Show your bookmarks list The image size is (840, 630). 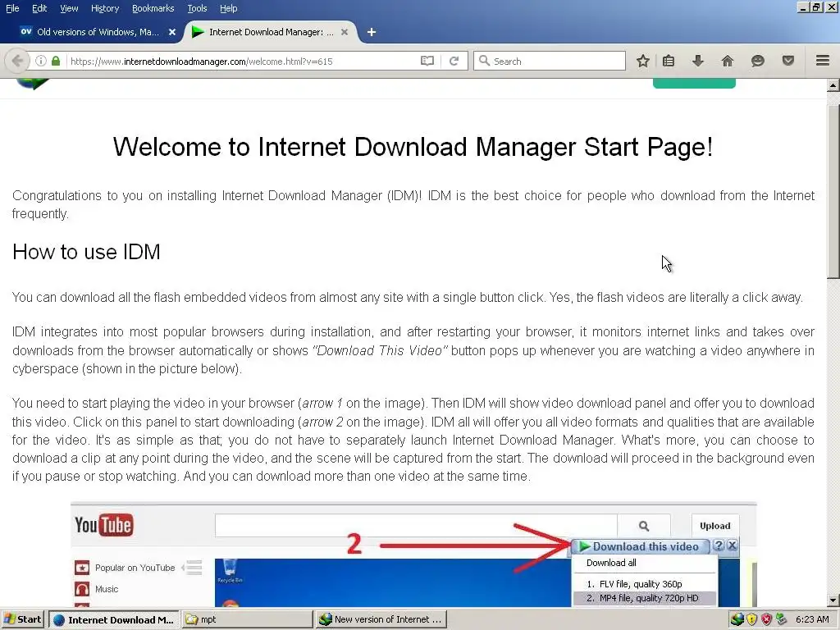point(669,61)
